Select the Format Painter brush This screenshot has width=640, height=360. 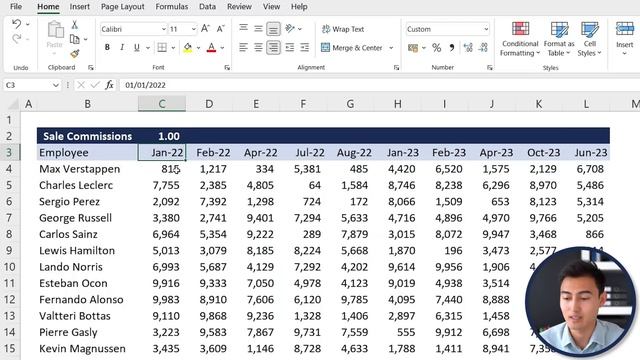click(75, 53)
